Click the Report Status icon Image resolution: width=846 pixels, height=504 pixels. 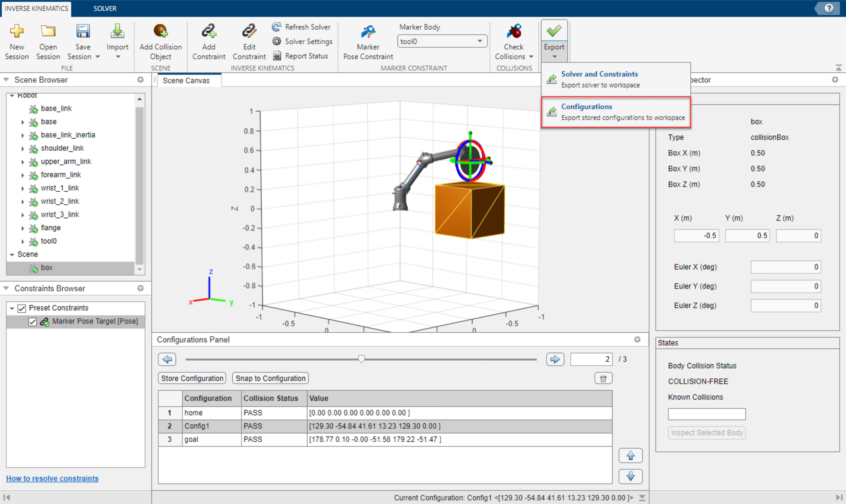277,56
